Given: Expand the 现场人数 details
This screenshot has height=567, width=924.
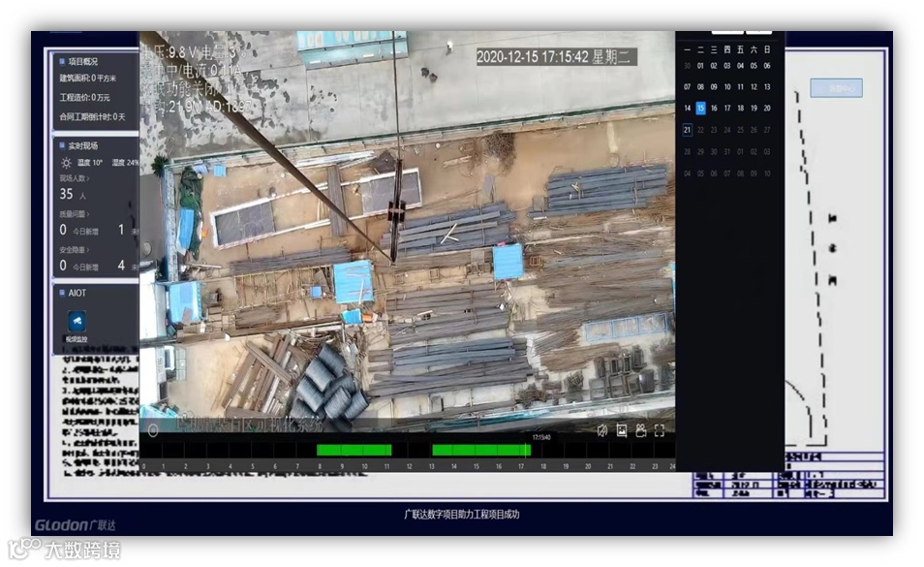Looking at the screenshot, I should click(75, 178).
